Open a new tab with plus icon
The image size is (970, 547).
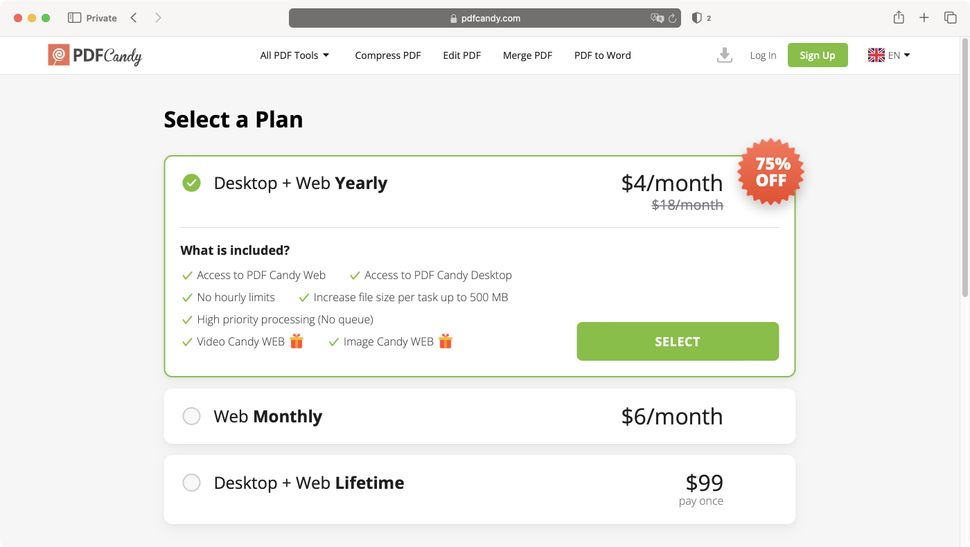(x=924, y=18)
